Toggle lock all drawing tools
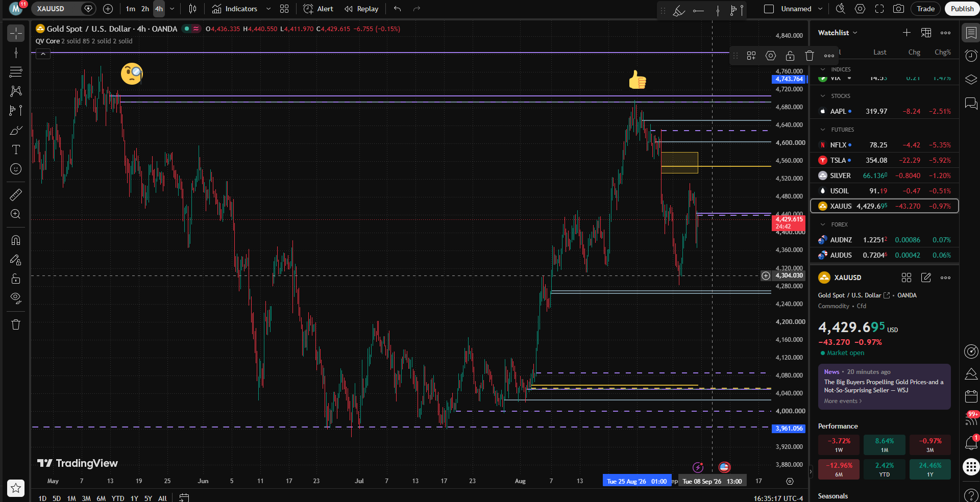The height and width of the screenshot is (502, 980). tap(16, 279)
